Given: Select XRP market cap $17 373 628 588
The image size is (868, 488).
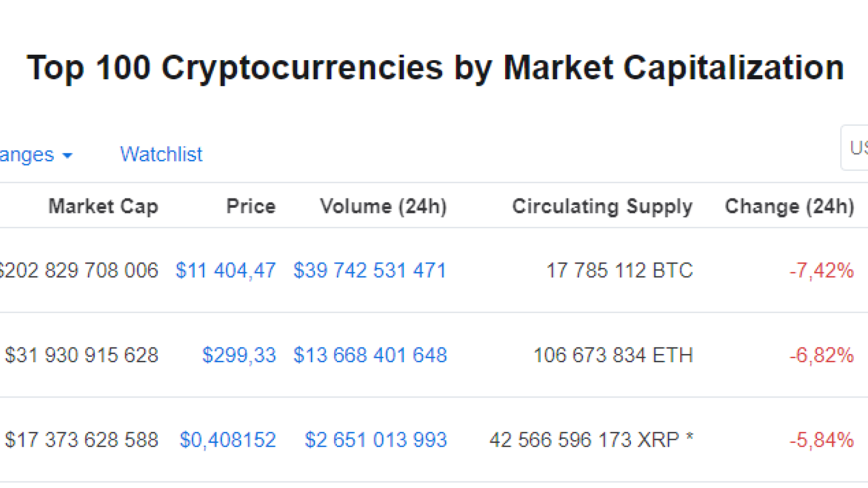Looking at the screenshot, I should click(x=82, y=440).
